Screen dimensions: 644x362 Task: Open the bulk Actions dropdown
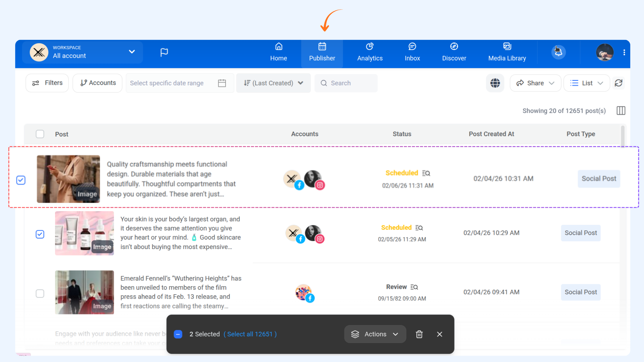(x=375, y=334)
